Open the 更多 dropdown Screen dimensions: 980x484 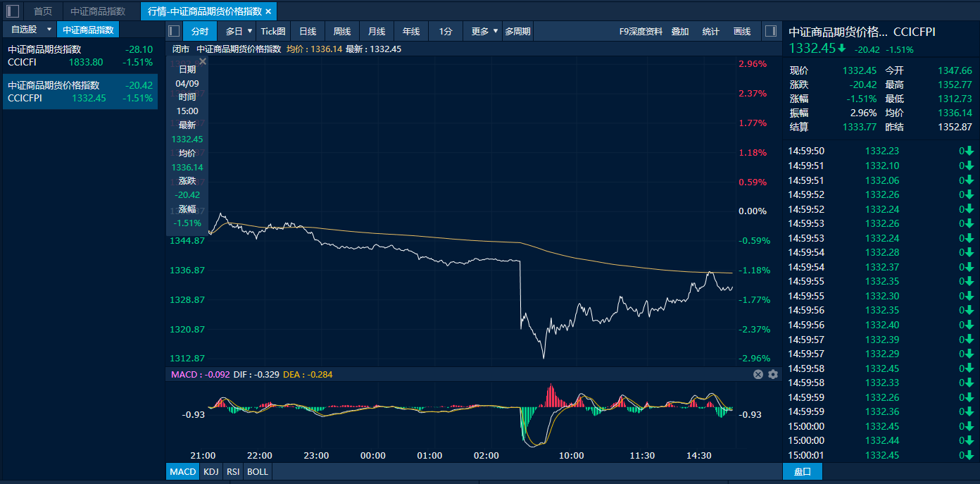click(x=485, y=31)
